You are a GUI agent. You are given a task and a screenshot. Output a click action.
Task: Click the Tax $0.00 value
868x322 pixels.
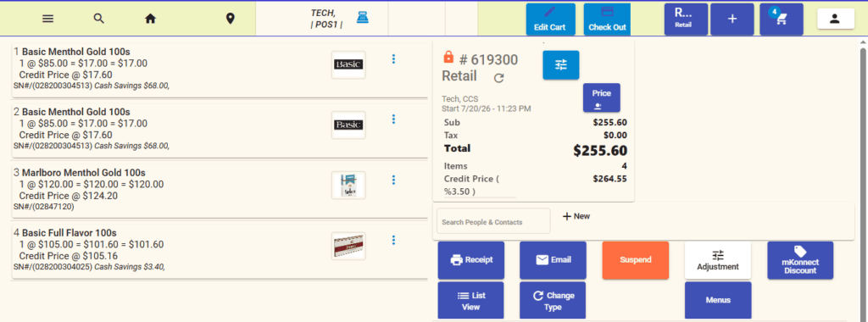pos(615,136)
